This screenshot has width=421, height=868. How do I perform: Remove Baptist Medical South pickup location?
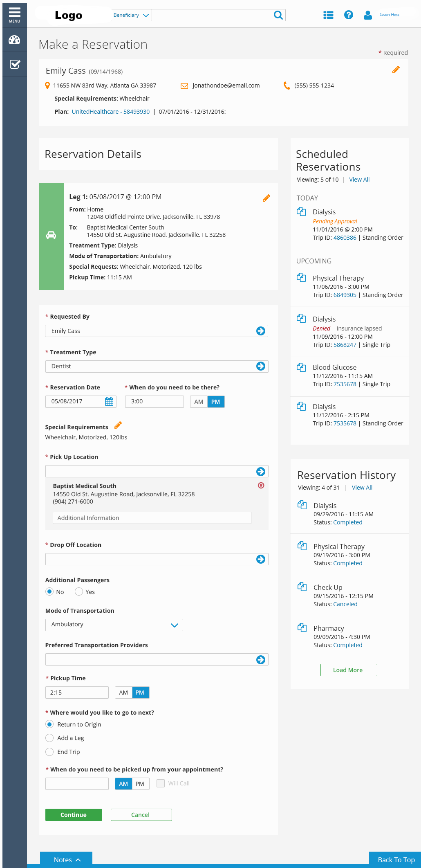261,486
